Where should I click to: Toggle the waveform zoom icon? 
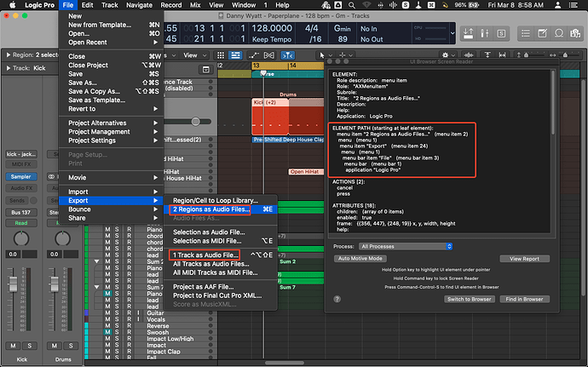(x=470, y=55)
